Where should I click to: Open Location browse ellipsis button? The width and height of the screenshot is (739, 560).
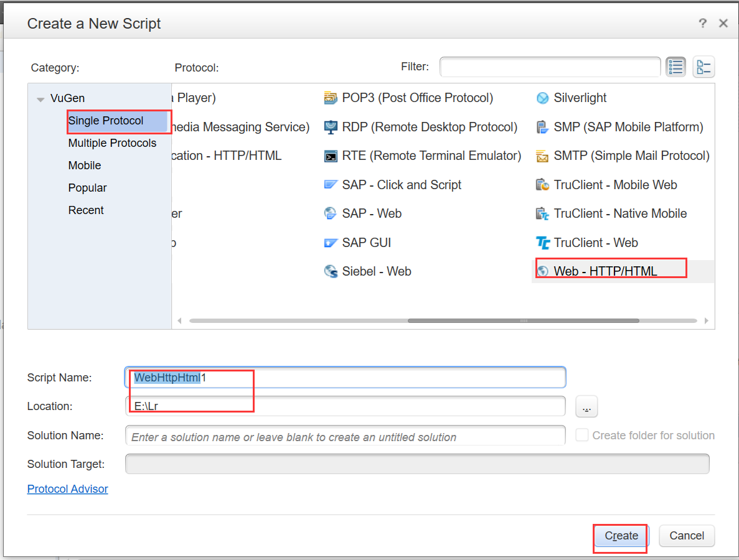[586, 407]
